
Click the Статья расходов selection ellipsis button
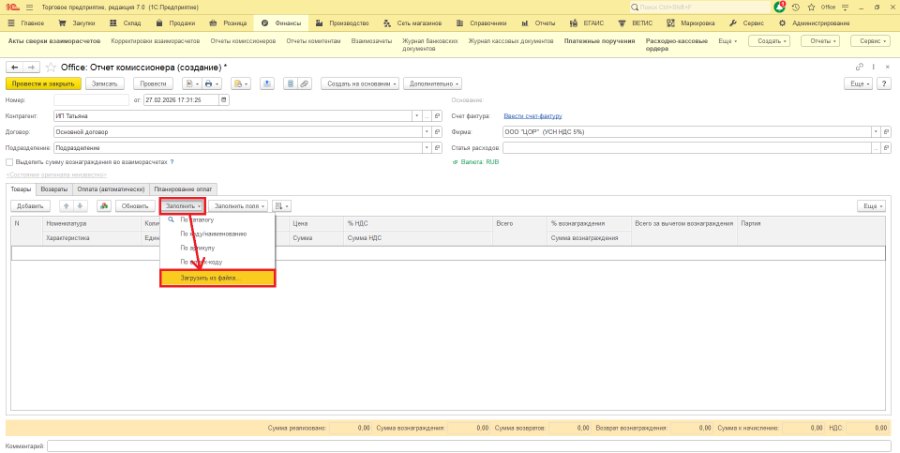pyautogui.click(x=876, y=148)
